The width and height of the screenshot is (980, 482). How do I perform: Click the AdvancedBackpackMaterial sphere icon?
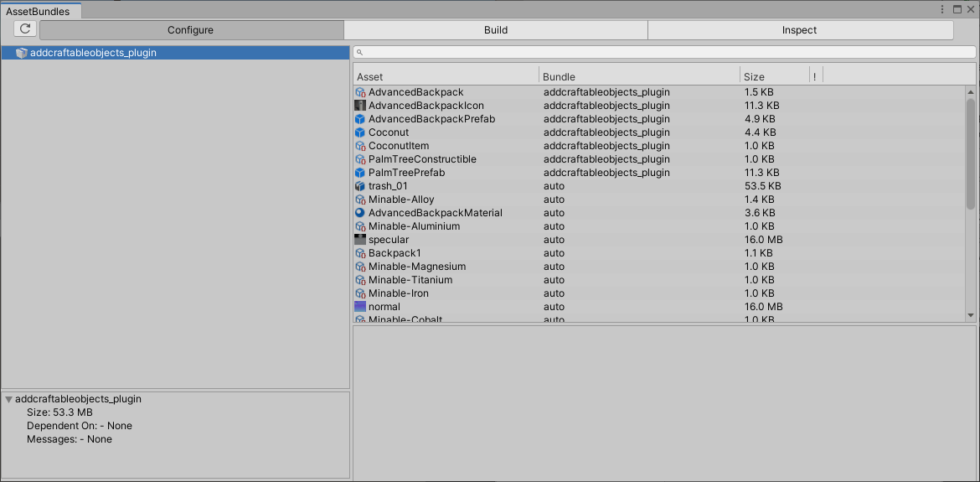tap(360, 213)
